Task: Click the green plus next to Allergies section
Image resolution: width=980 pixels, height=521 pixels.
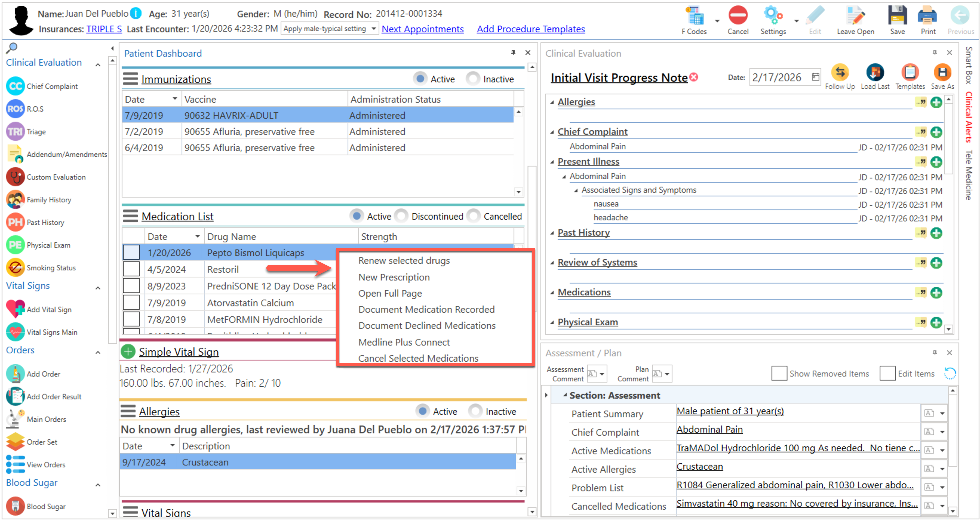Action: [x=936, y=102]
